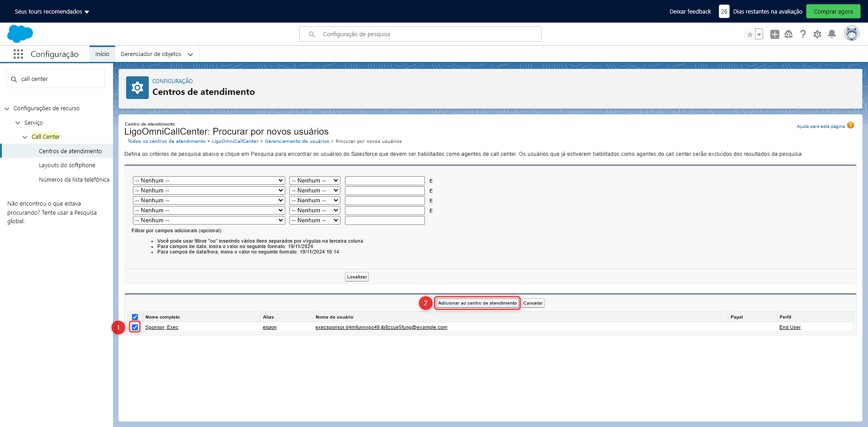The width and height of the screenshot is (868, 427).
Task: Click the Salesforce cloud logo
Action: click(x=20, y=34)
